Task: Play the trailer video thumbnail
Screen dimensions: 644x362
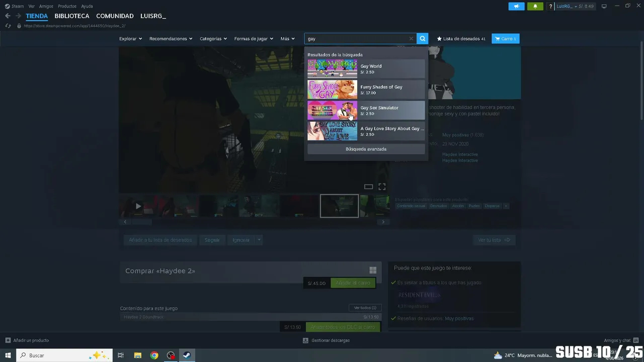Action: pyautogui.click(x=138, y=206)
